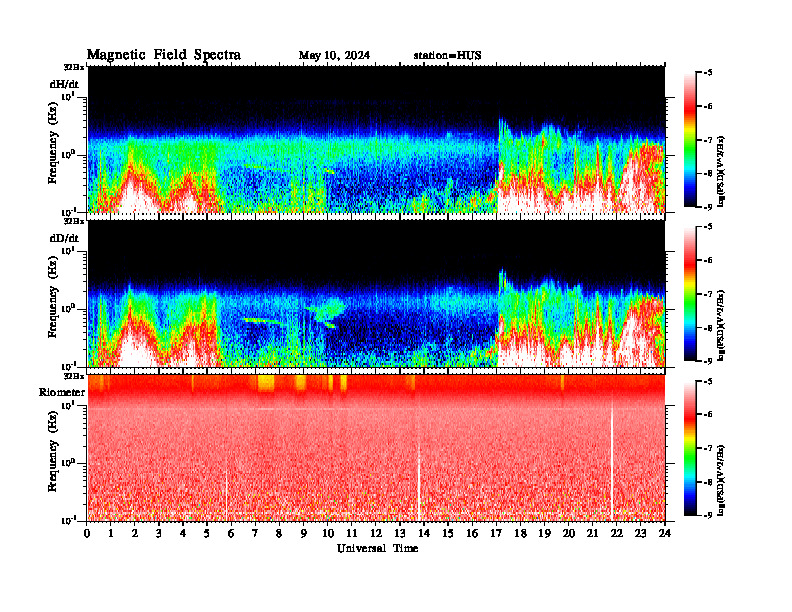Click hour 6 on the Universal Time axis

click(x=232, y=533)
